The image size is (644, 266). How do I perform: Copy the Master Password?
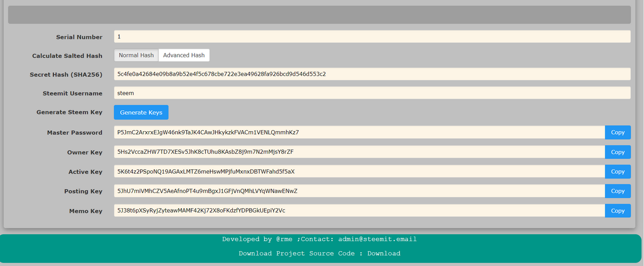(618, 132)
